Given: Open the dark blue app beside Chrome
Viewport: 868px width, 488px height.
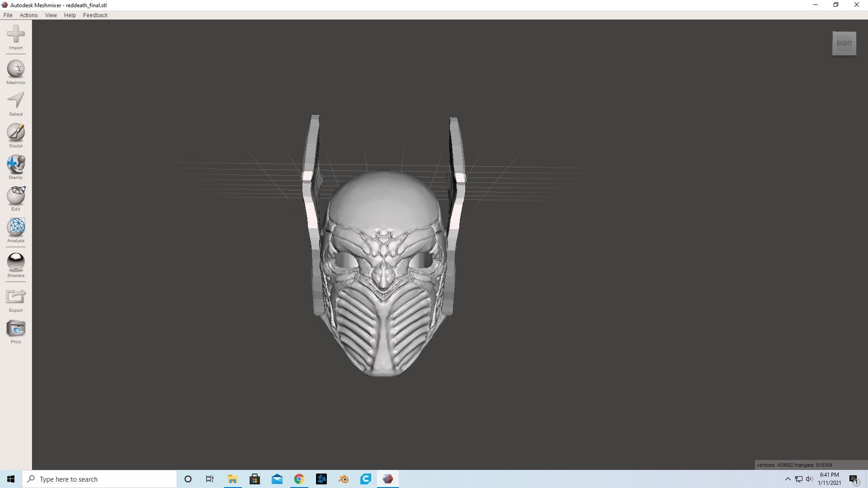Looking at the screenshot, I should (x=321, y=479).
